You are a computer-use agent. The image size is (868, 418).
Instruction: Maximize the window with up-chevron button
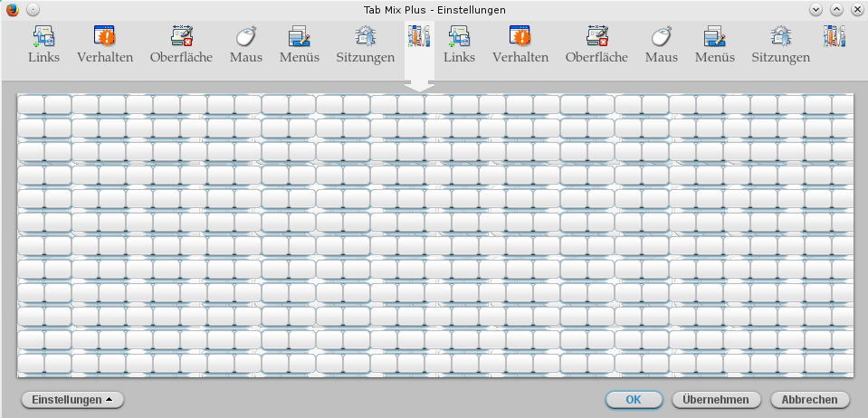click(x=836, y=9)
